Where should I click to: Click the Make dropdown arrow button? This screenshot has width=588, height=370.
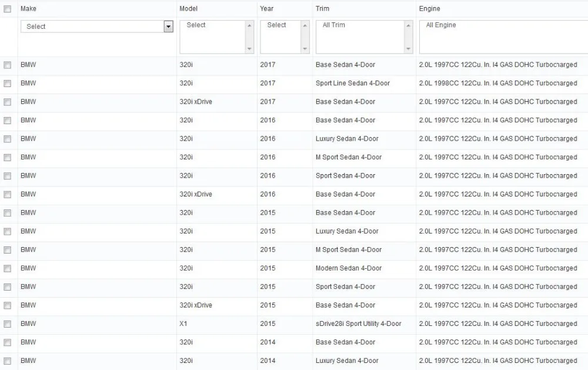click(168, 26)
